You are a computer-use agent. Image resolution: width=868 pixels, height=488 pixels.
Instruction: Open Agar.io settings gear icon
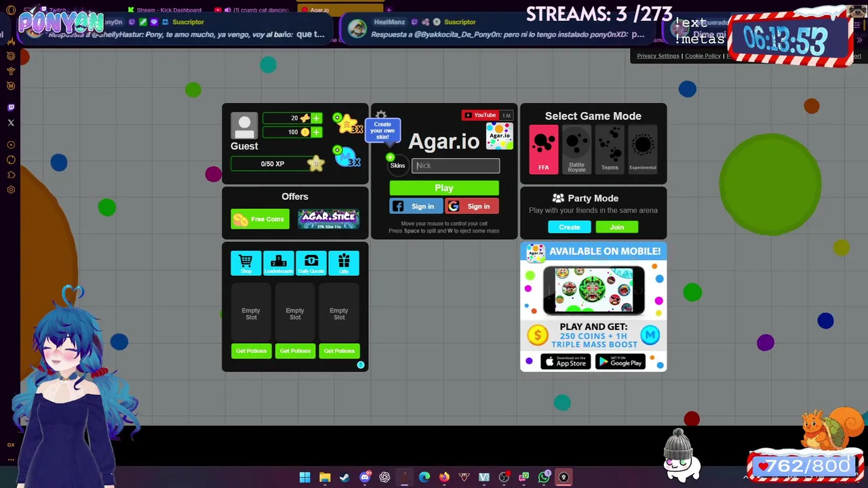tap(381, 115)
